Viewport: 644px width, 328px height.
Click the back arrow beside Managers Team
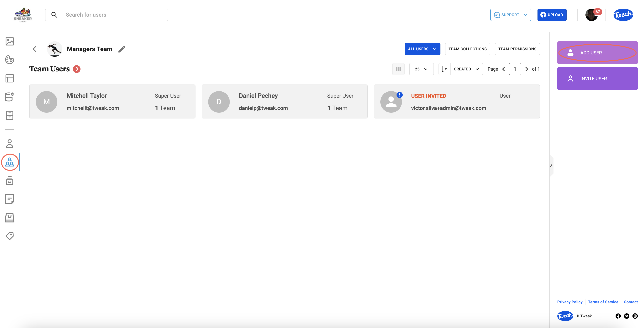36,49
